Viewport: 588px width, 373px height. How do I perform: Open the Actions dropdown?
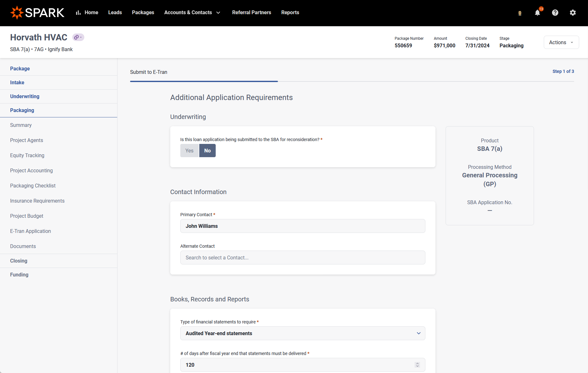[x=561, y=42]
